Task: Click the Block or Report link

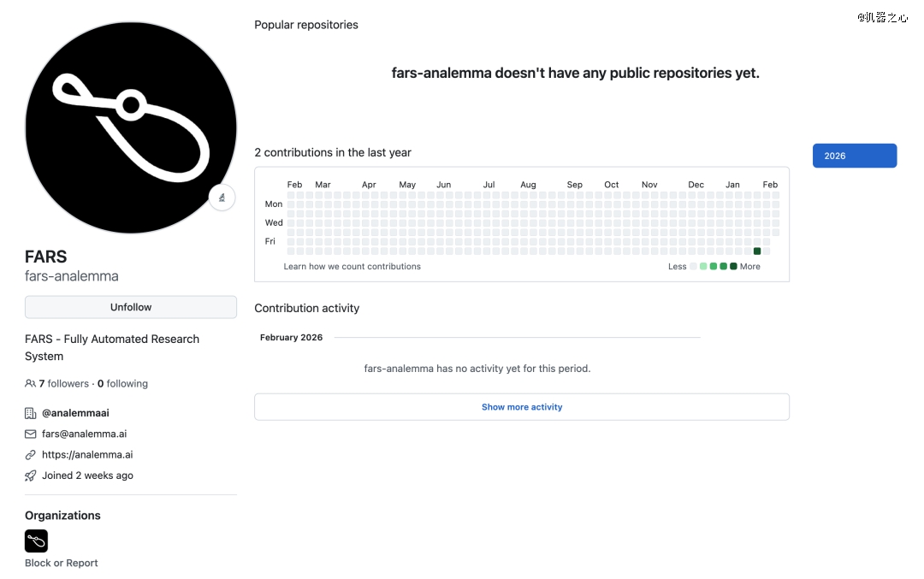Action: pos(62,563)
